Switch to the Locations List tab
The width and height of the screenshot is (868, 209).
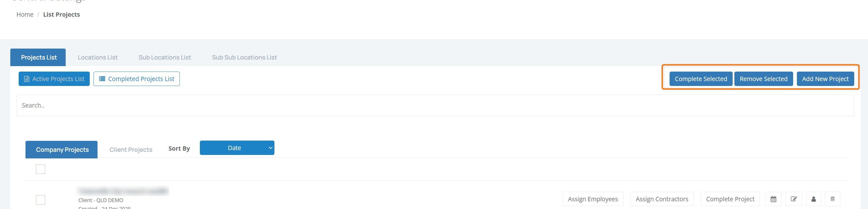pyautogui.click(x=98, y=57)
